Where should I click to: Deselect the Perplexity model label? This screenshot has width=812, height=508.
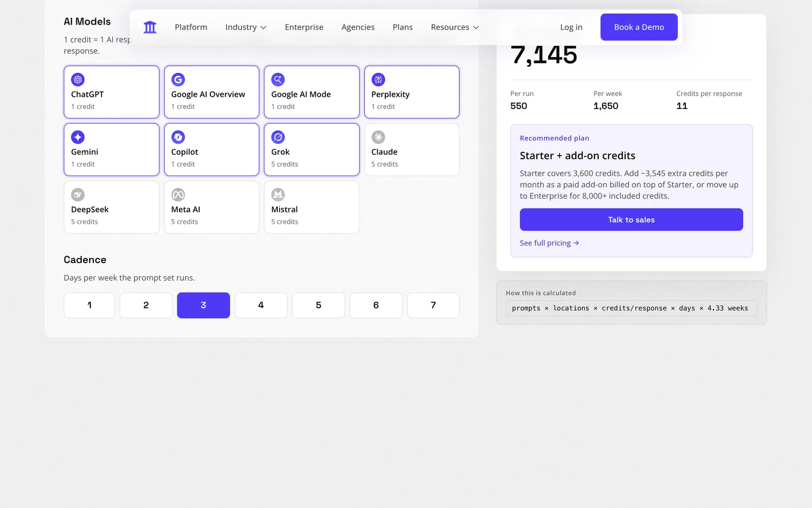(x=390, y=94)
